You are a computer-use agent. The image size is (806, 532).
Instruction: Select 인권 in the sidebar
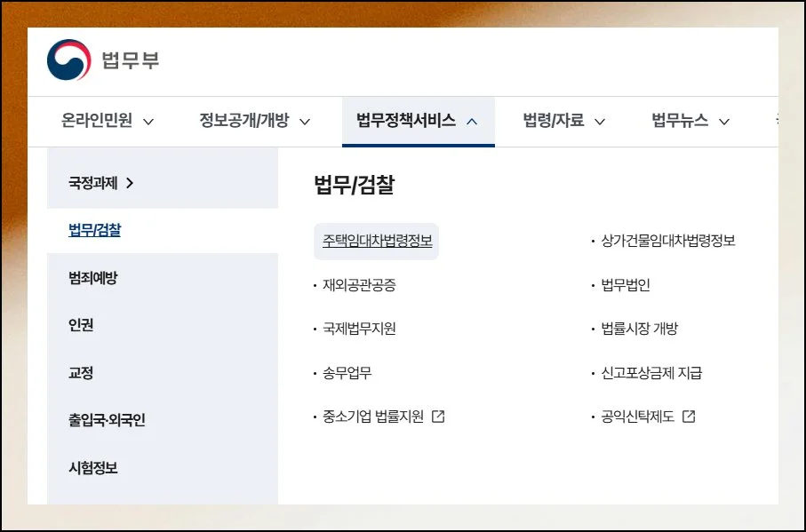coord(81,325)
